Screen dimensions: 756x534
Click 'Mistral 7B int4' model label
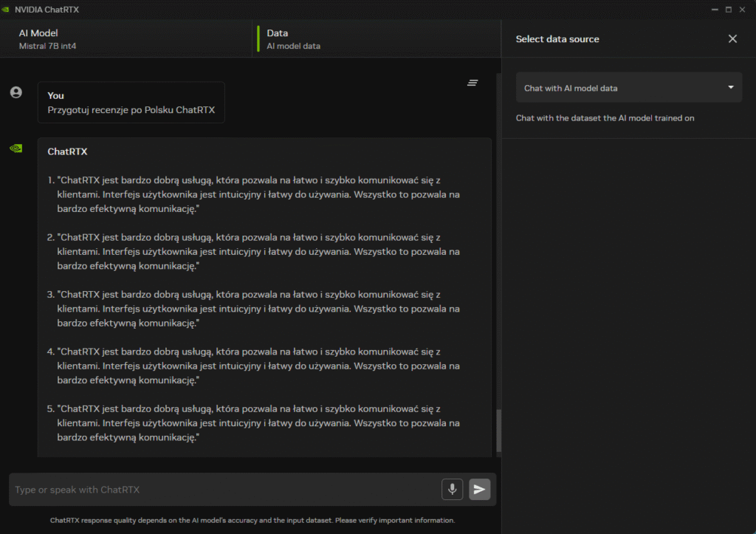click(x=47, y=47)
